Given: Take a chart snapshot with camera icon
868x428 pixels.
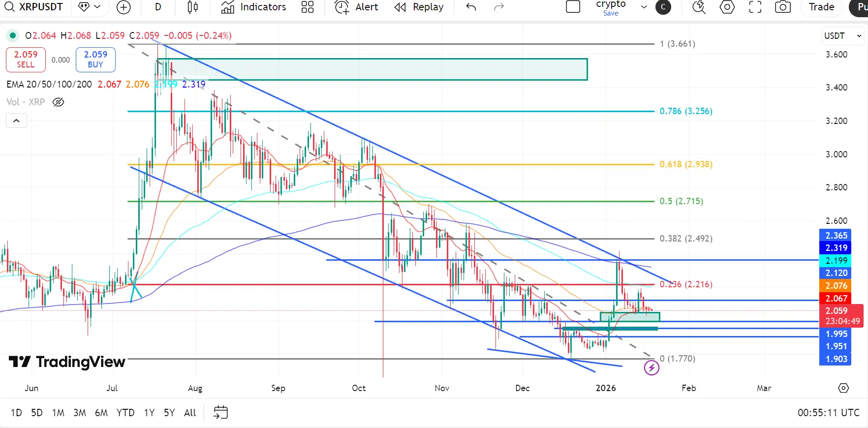Looking at the screenshot, I should 783,7.
